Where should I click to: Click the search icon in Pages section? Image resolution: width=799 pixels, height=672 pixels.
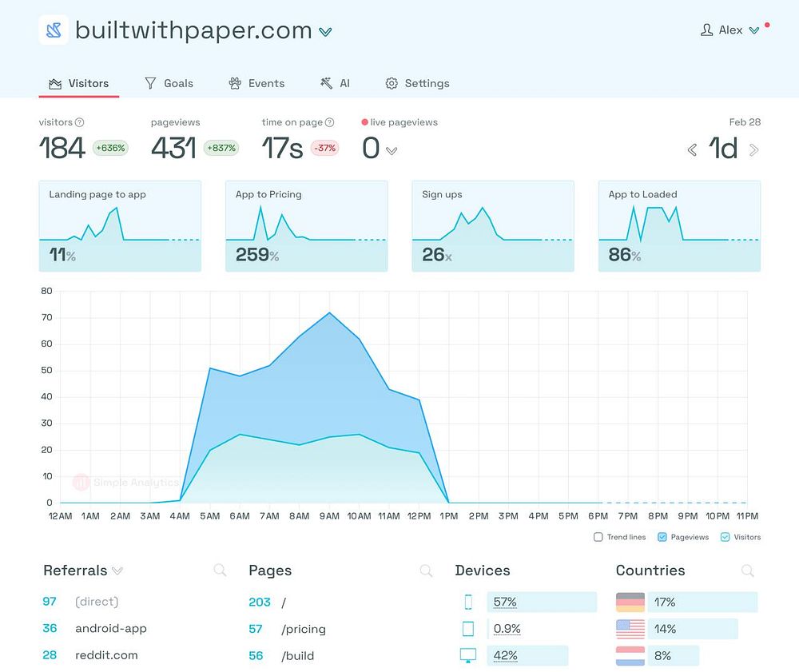426,571
